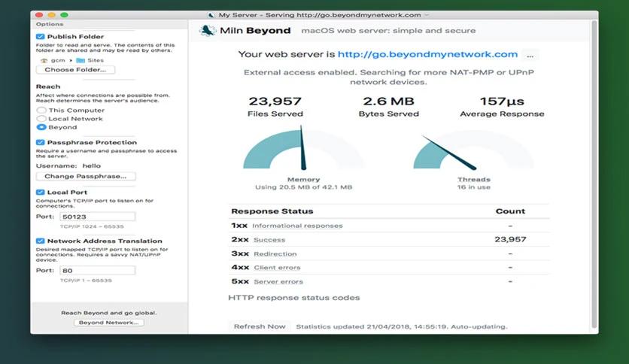
Task: Click the Refresh Now button
Action: tap(260, 326)
